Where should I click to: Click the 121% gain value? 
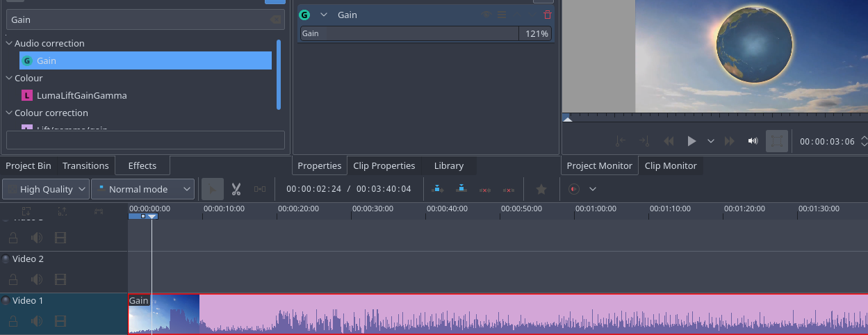[536, 33]
